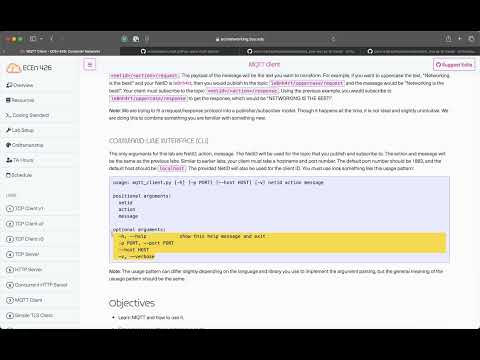The image size is (480, 360).
Task: Toggle the Safari sidebar button
Action: click(33, 39)
